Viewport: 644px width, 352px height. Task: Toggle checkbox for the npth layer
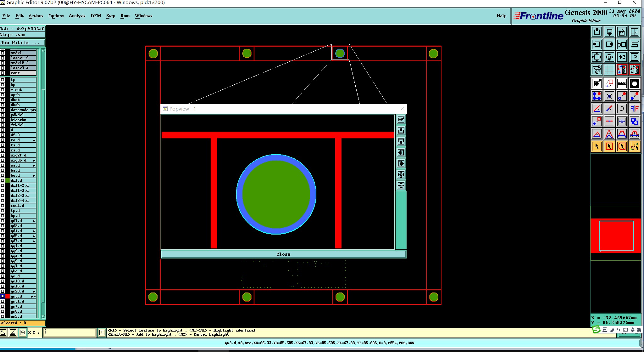point(3,95)
